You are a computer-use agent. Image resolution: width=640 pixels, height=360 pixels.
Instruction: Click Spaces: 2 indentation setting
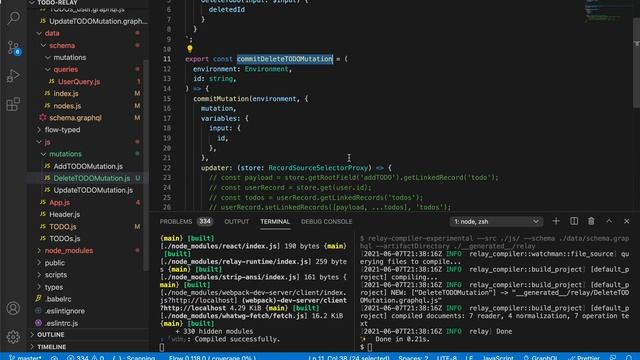tap(413, 357)
